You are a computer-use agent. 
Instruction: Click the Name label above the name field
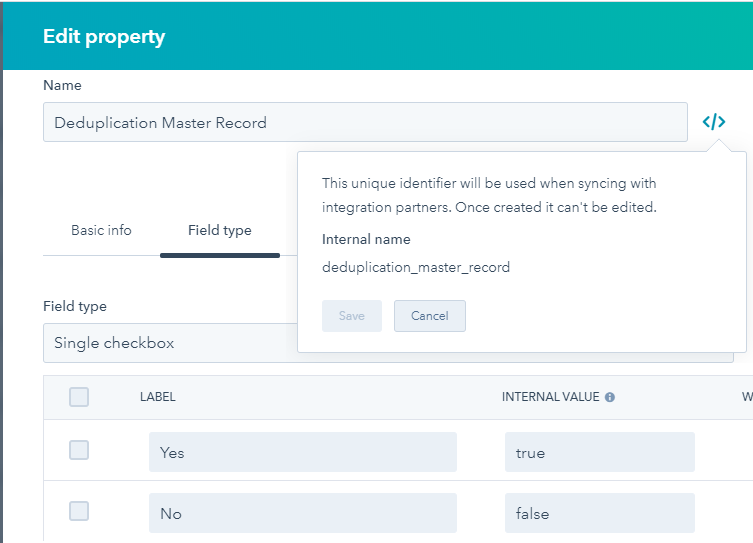[62, 85]
